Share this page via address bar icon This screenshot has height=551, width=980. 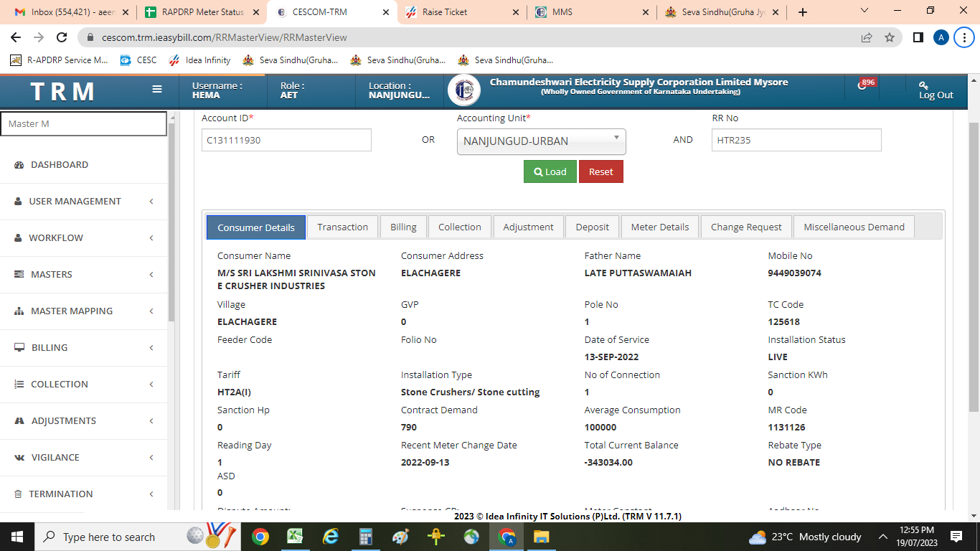pos(867,37)
